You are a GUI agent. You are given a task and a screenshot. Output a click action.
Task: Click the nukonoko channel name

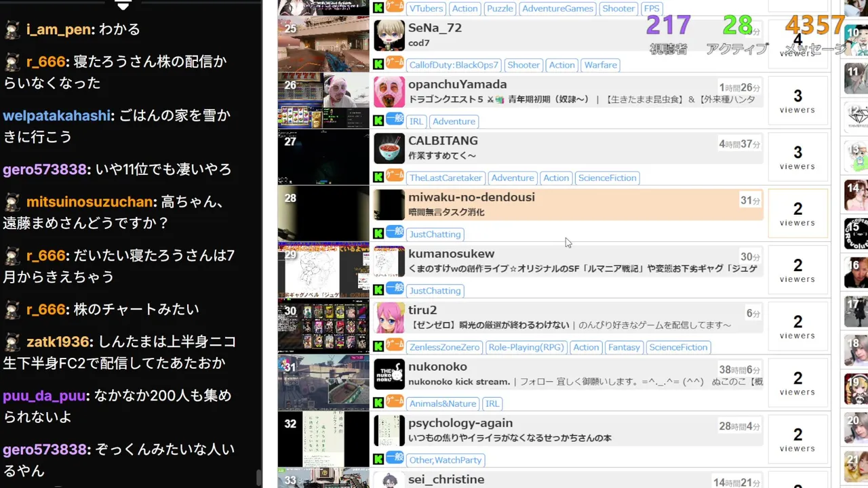tap(437, 366)
